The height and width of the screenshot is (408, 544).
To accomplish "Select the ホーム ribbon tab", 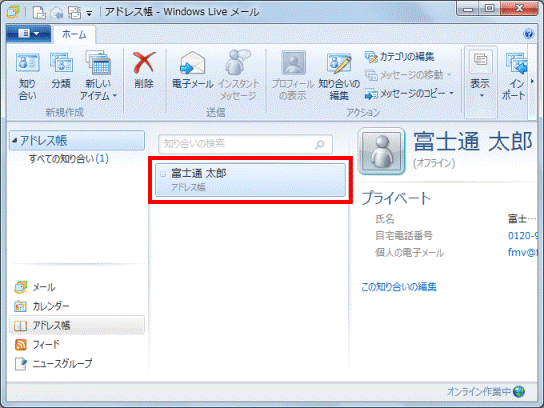I will pos(74,34).
